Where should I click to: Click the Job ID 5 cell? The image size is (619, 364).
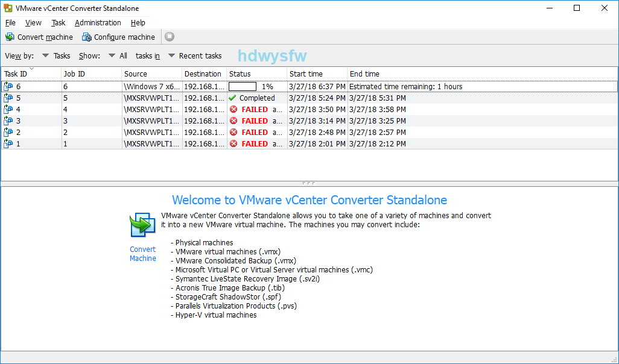pos(92,98)
